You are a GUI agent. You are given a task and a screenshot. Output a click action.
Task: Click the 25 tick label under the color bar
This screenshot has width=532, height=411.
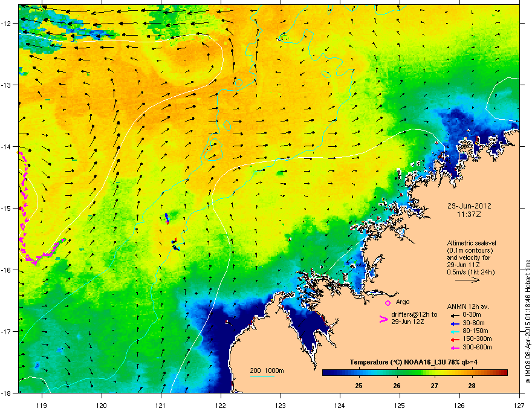[x=358, y=386]
